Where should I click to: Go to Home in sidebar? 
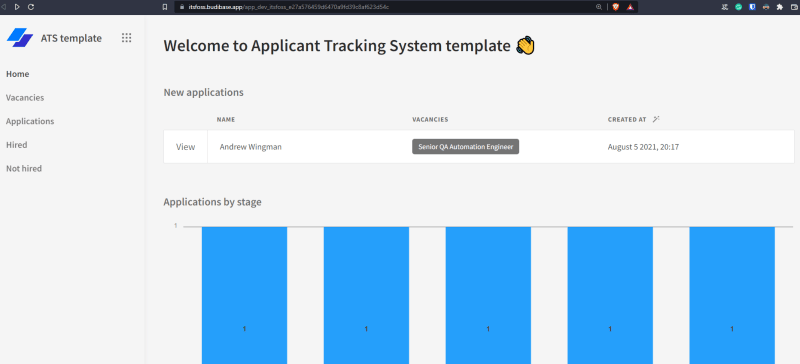tap(17, 74)
